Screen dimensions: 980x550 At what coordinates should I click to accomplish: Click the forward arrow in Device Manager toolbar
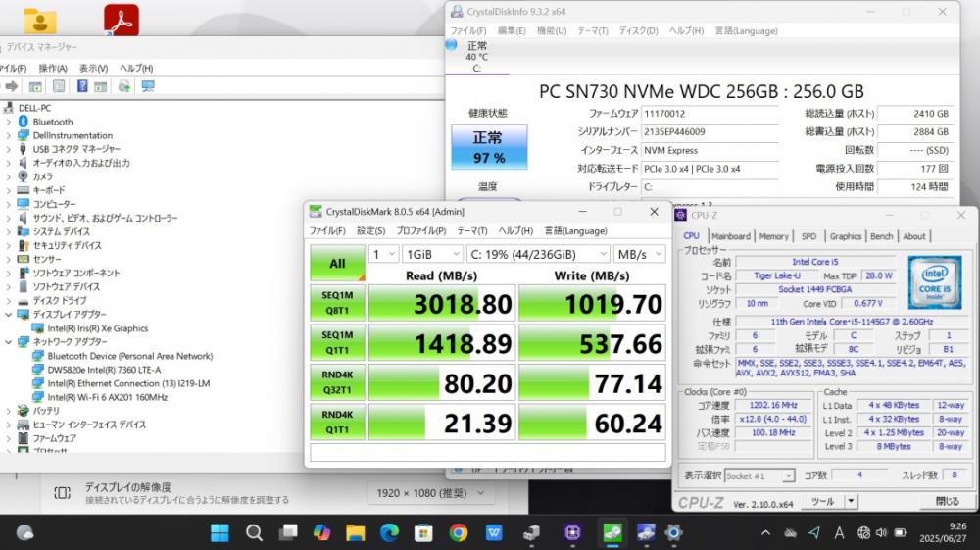click(11, 86)
